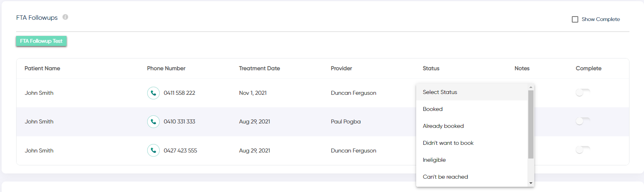This screenshot has width=644, height=192.
Task: Click the Treatment Date column header
Action: [x=259, y=68]
